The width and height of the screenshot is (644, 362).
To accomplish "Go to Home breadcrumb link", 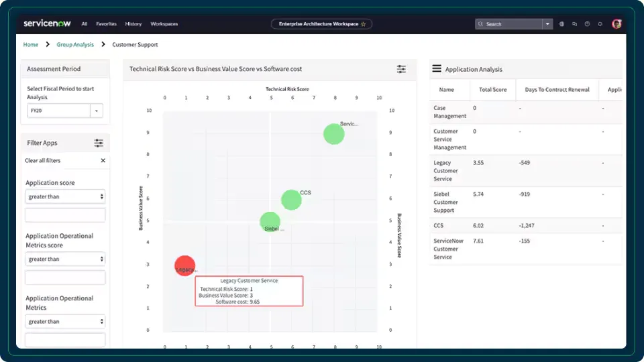I will tap(30, 44).
